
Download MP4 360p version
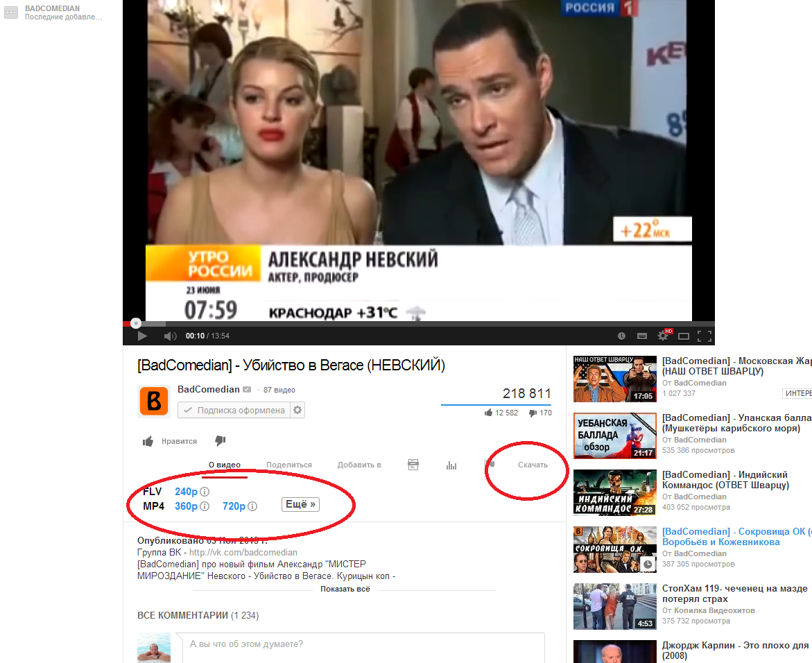point(186,506)
